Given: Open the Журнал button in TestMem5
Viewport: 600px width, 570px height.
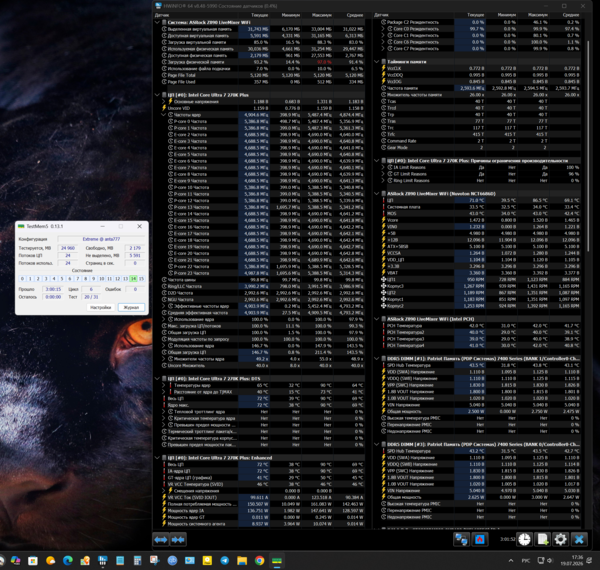Looking at the screenshot, I should (x=131, y=307).
